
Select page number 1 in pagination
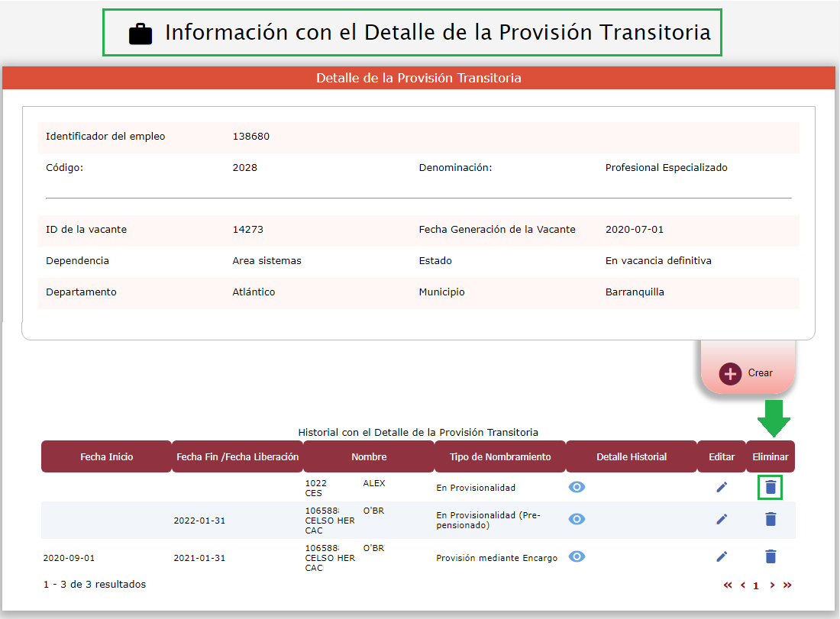[x=756, y=586]
